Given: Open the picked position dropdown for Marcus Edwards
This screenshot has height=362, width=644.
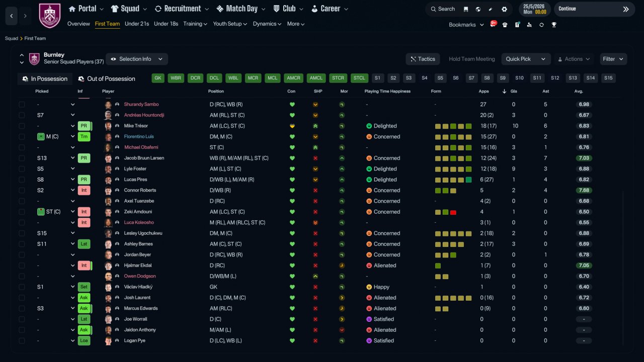Looking at the screenshot, I should 72,308.
